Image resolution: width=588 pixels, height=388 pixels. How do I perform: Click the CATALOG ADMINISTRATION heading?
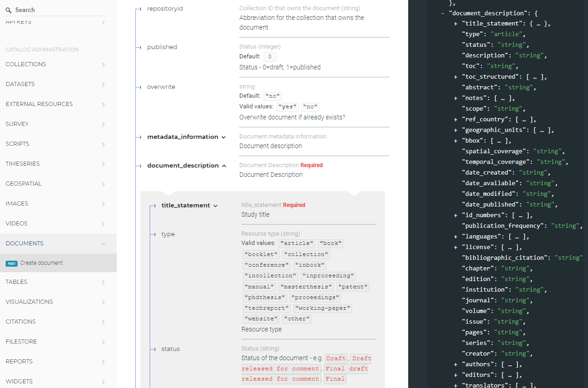tap(42, 50)
